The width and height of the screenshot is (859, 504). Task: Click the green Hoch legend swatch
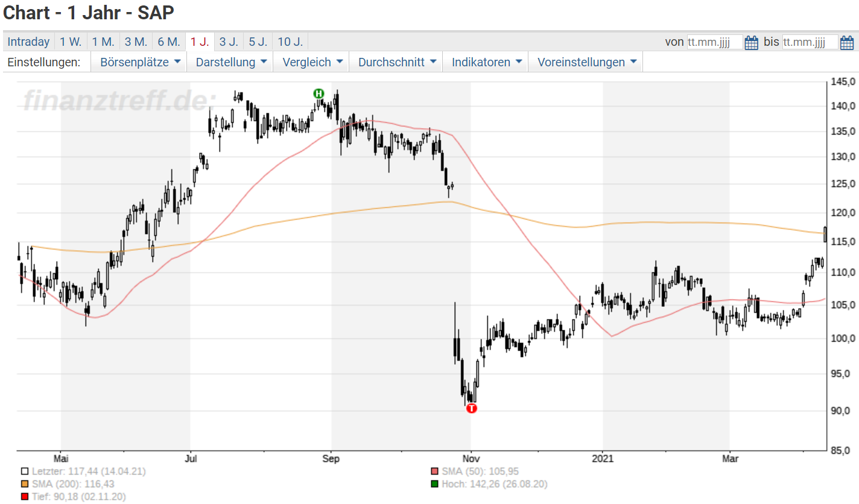point(434,484)
